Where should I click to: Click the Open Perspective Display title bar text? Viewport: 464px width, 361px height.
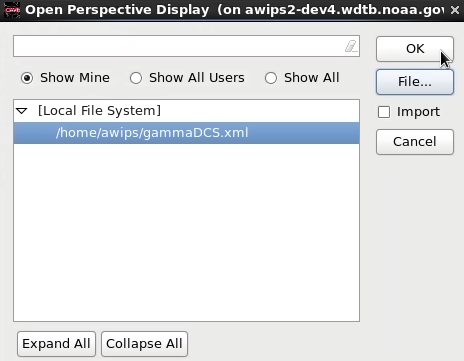117,10
